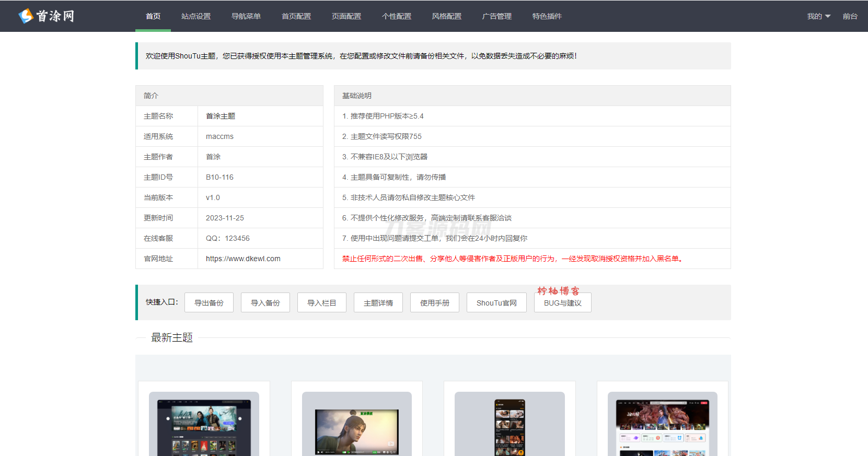This screenshot has width=868, height=456.
Task: Open the first theme thumbnail preview
Action: click(x=204, y=424)
